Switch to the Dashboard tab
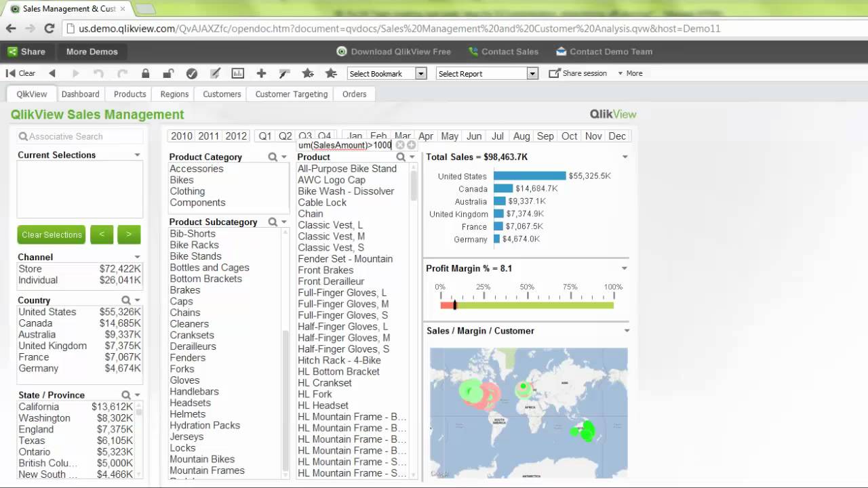This screenshot has width=868, height=488. [80, 94]
